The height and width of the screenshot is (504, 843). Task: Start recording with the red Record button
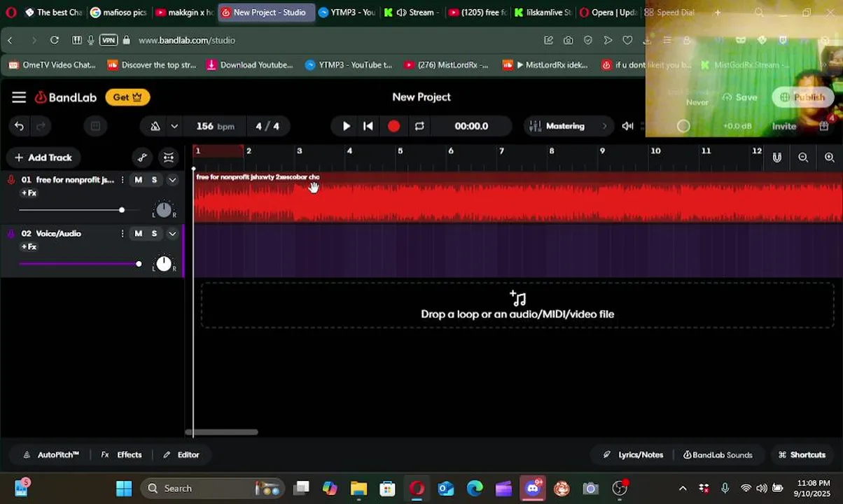[393, 126]
